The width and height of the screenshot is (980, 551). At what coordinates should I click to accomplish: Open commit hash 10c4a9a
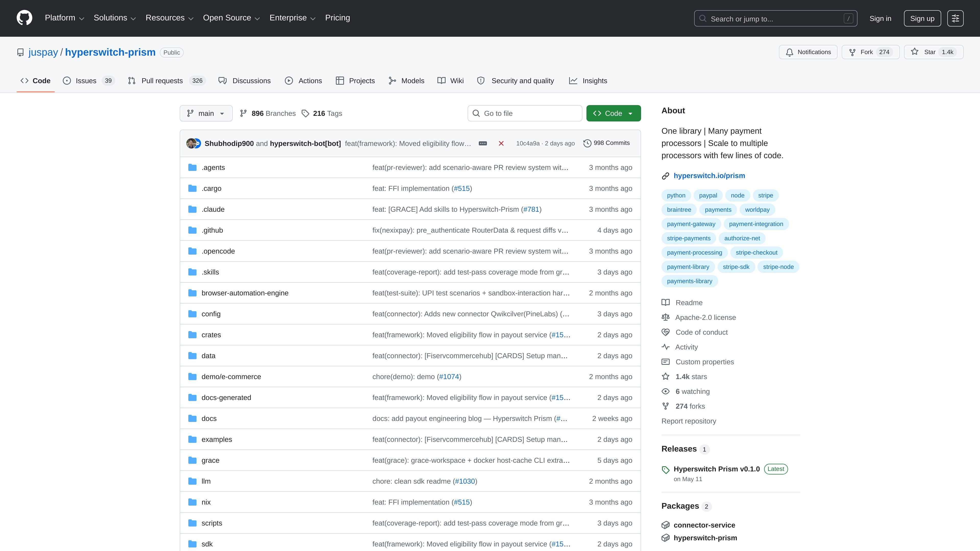tap(528, 143)
